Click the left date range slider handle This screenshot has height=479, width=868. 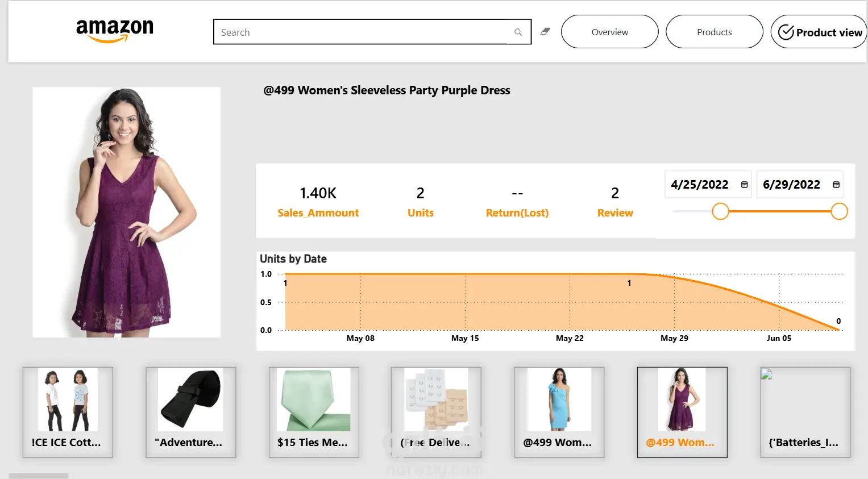pyautogui.click(x=720, y=211)
